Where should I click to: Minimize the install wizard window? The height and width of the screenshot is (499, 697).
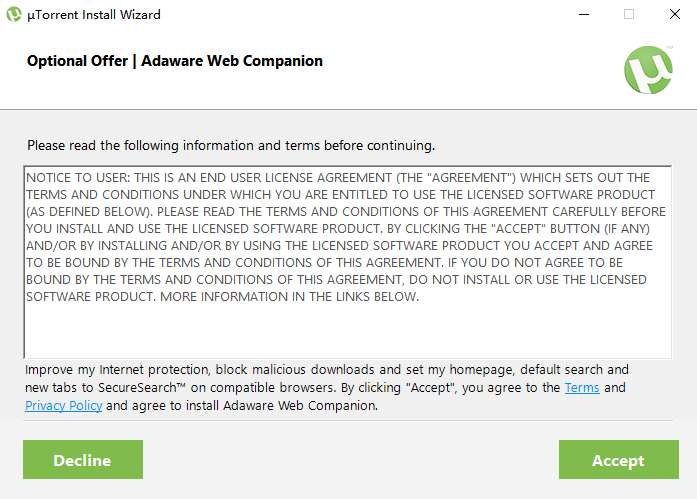click(x=582, y=15)
